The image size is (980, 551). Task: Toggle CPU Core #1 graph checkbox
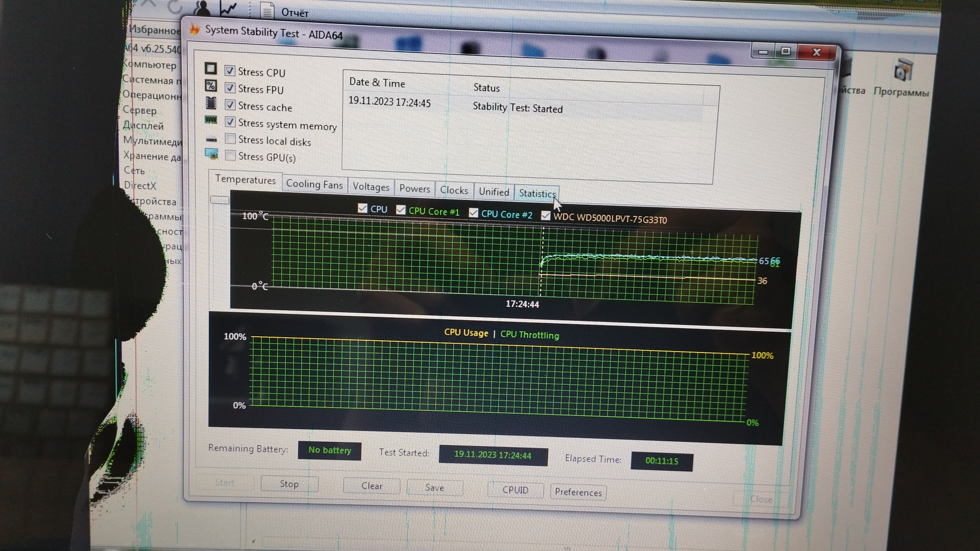(x=401, y=210)
